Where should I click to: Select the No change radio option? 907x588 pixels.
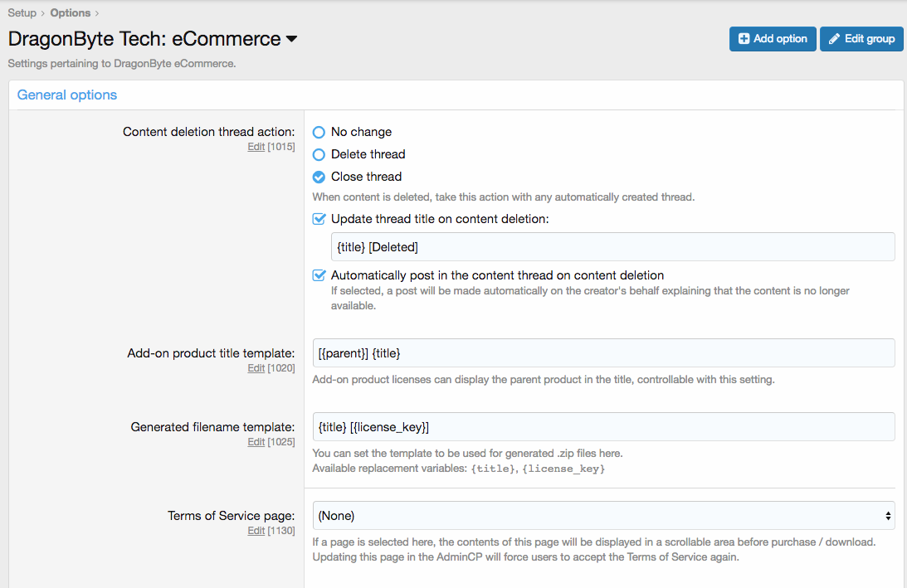(x=319, y=133)
